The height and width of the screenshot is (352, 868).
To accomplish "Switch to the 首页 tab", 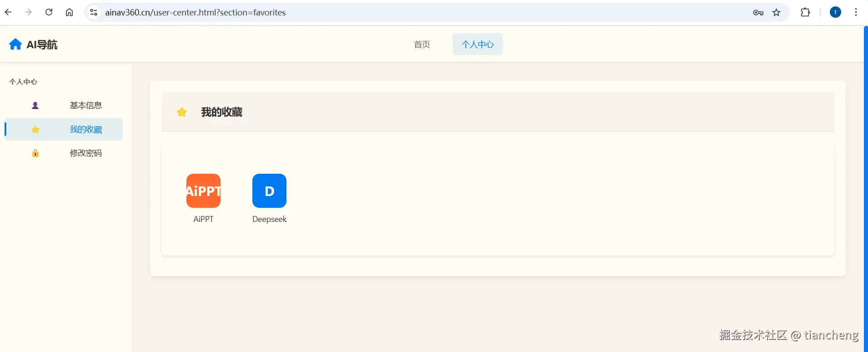I will [x=422, y=45].
